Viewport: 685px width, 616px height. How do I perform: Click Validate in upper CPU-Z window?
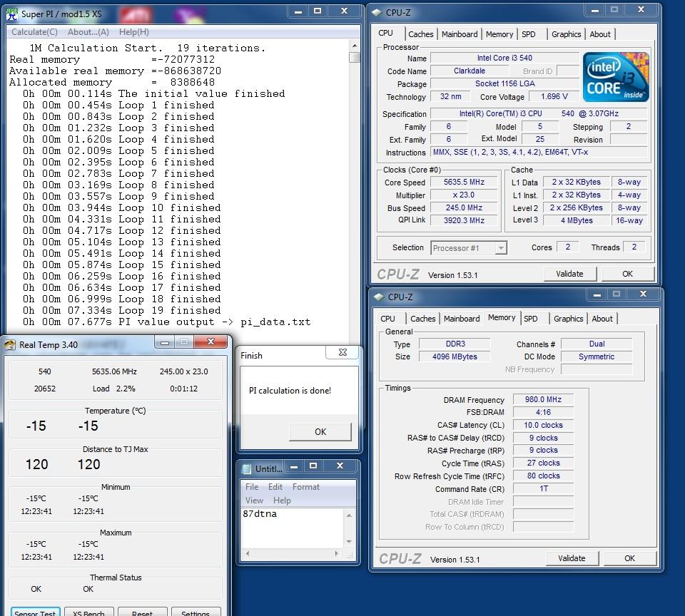point(569,274)
